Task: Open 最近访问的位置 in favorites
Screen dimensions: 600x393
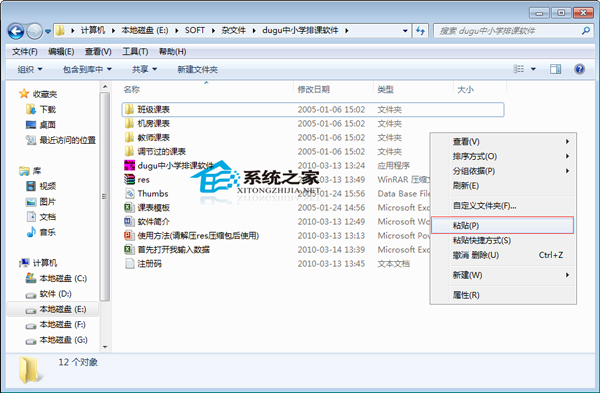Action: (x=60, y=140)
